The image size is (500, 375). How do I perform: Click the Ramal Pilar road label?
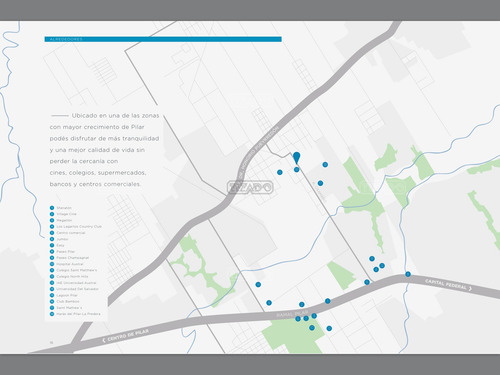[x=292, y=314]
